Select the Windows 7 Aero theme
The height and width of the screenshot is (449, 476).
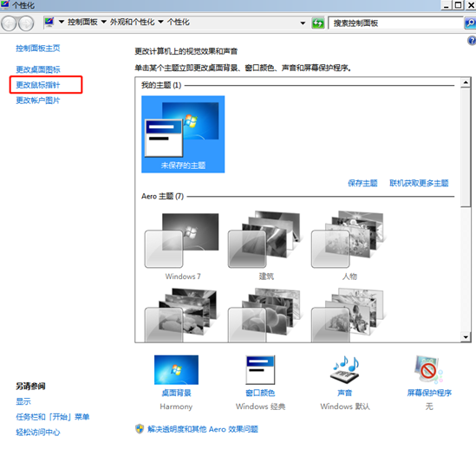point(183,246)
